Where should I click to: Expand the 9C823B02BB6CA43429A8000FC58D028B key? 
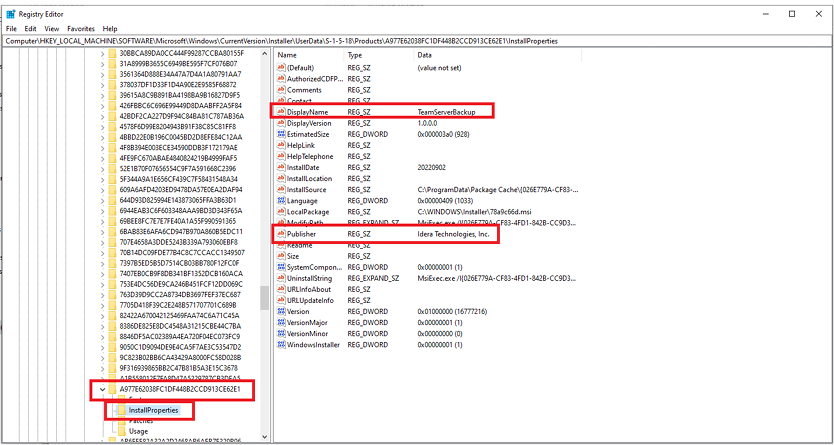pos(102,357)
